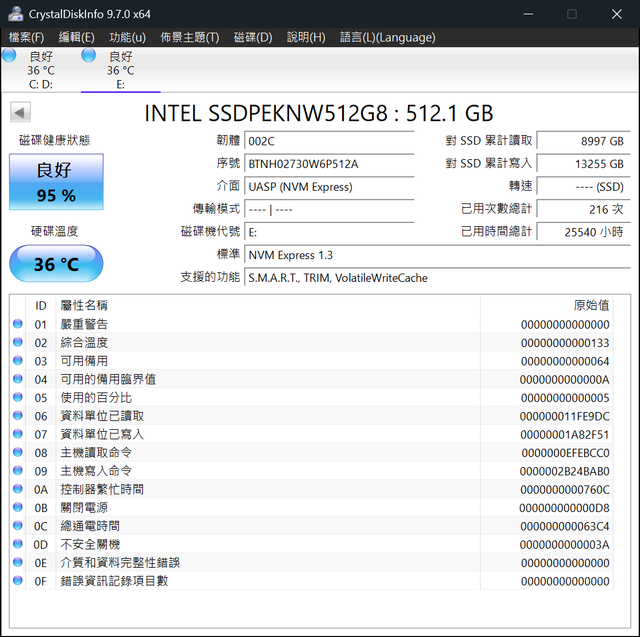This screenshot has width=640, height=637.
Task: Click status dot for attribute 02 綜合溫度
Action: 18,342
